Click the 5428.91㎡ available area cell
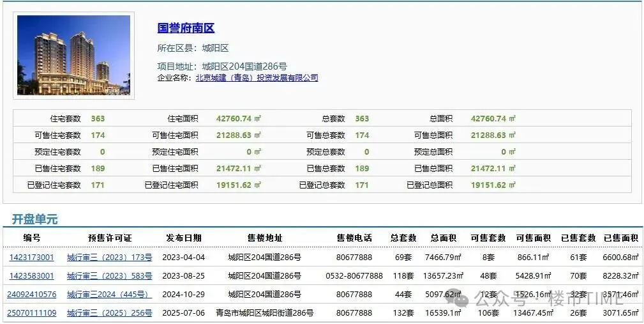Viewport: 644px width, 324px height. pyautogui.click(x=533, y=276)
